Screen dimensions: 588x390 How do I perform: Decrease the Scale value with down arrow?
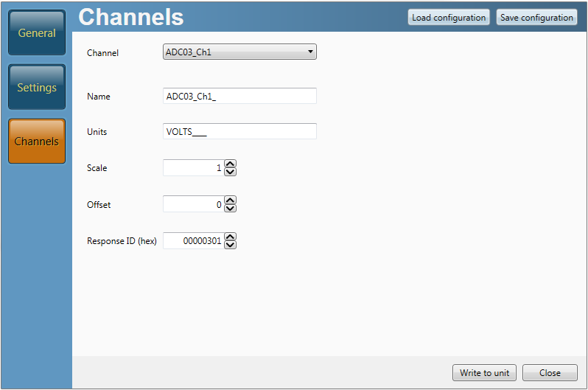pos(230,172)
